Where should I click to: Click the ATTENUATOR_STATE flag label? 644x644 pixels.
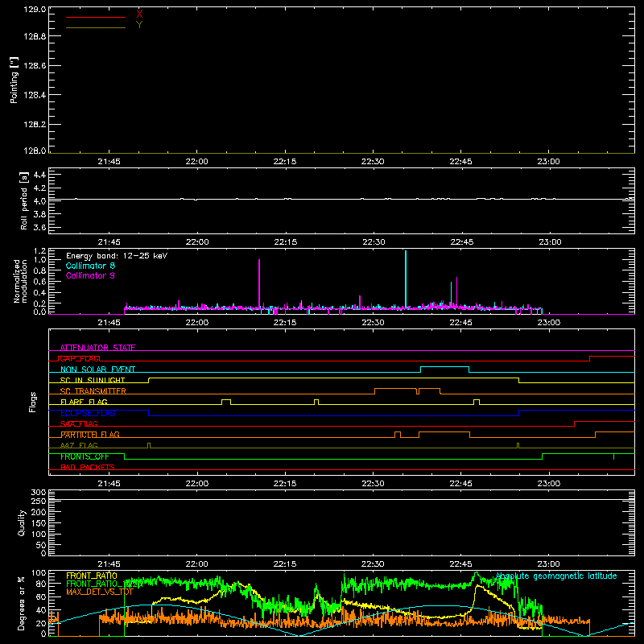coord(97,348)
